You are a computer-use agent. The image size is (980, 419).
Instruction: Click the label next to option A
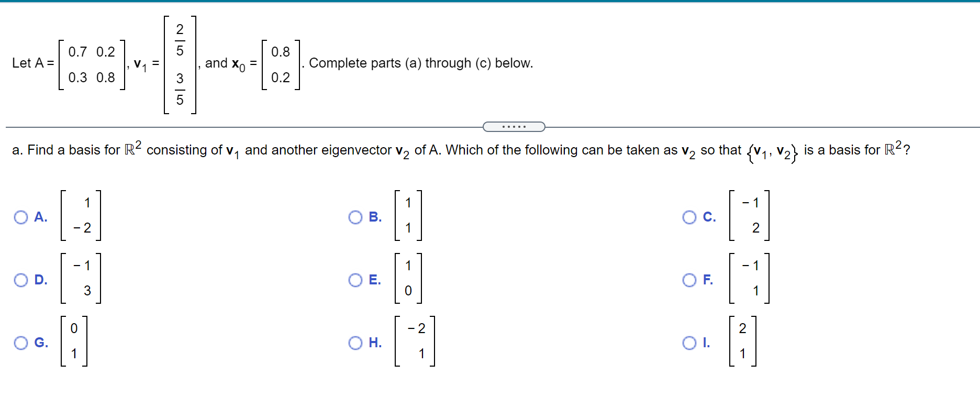[40, 217]
